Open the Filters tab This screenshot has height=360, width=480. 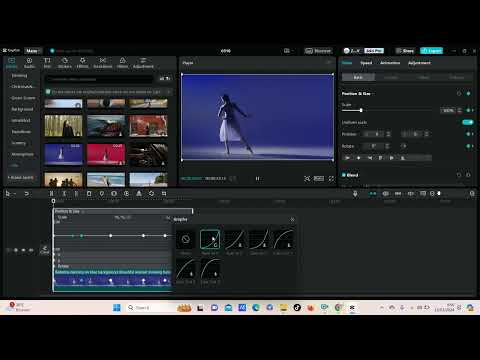pos(122,63)
